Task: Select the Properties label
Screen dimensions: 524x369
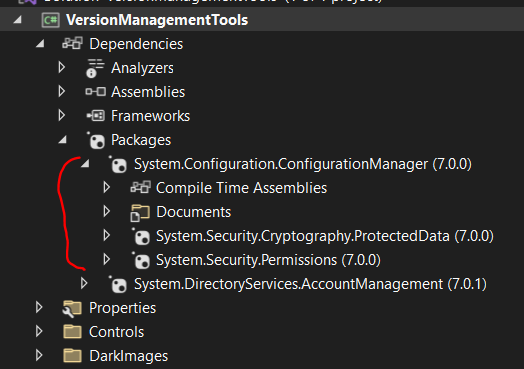Action: click(122, 308)
